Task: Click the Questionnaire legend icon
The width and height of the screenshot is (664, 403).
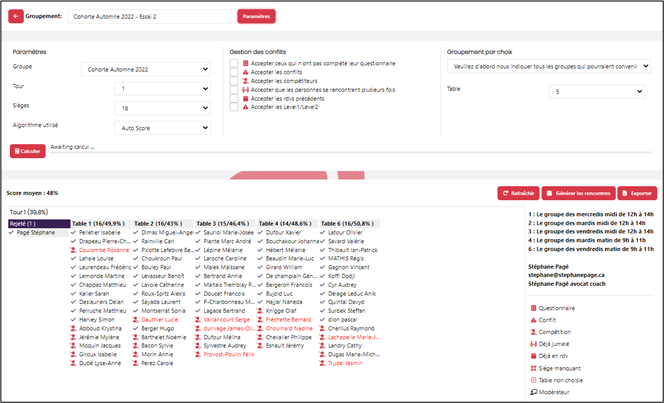Action: (531, 308)
